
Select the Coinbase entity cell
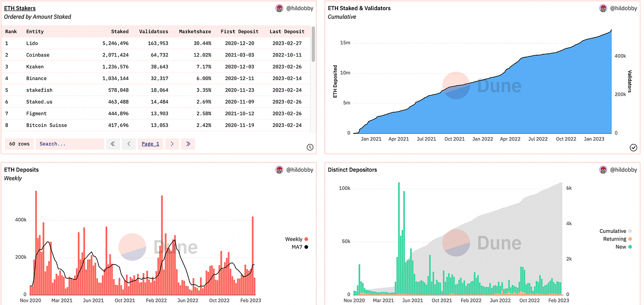click(38, 55)
